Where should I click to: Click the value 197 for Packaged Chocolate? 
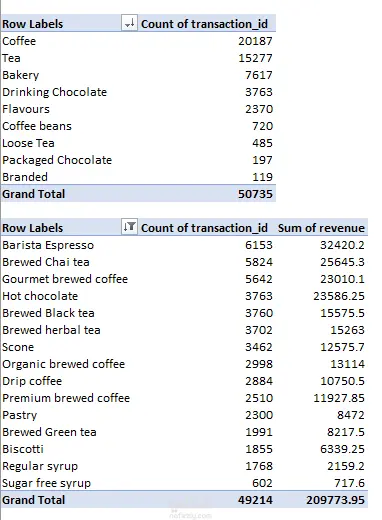(x=263, y=160)
